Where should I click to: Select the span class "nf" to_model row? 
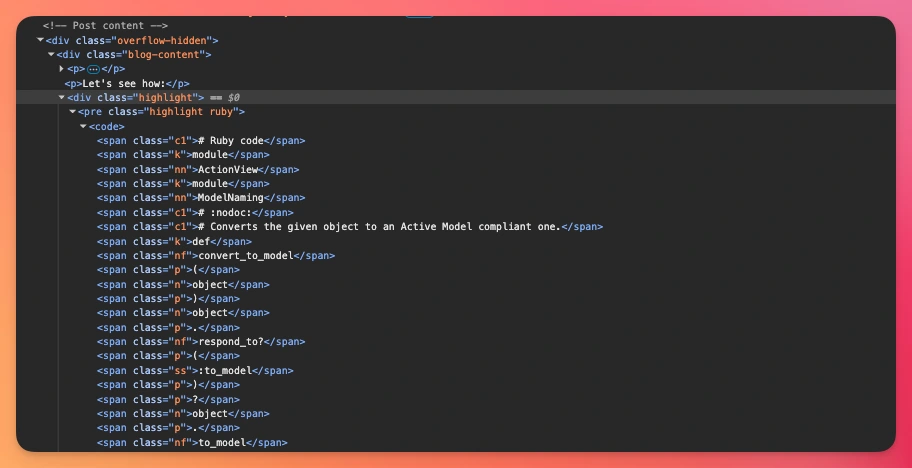click(x=192, y=442)
